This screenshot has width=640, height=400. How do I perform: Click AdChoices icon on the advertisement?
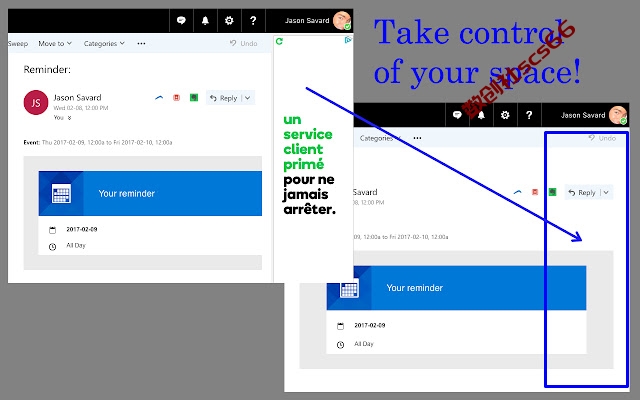348,40
